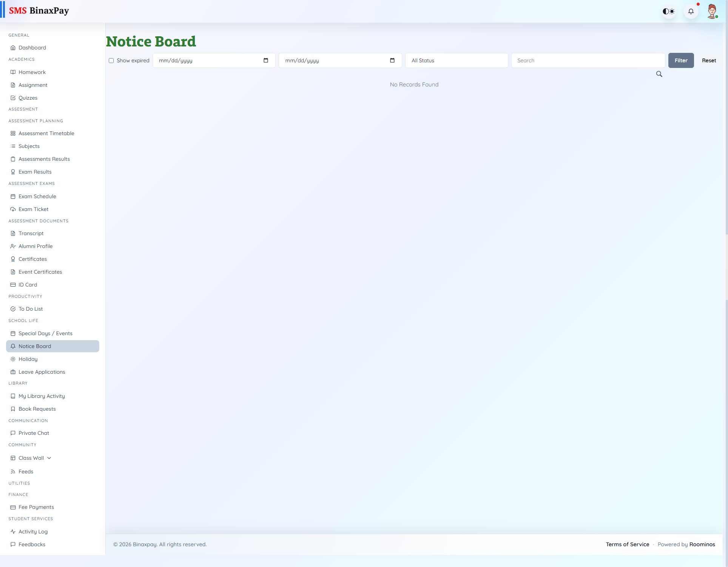
Task: Click the Notice Board bell icon
Action: tap(13, 346)
